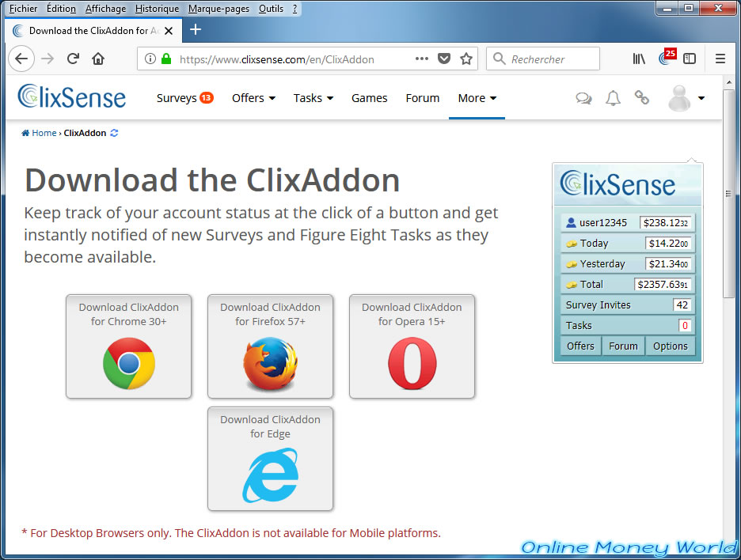The width and height of the screenshot is (741, 560).
Task: Click the affiliate link chain icon
Action: tap(642, 99)
